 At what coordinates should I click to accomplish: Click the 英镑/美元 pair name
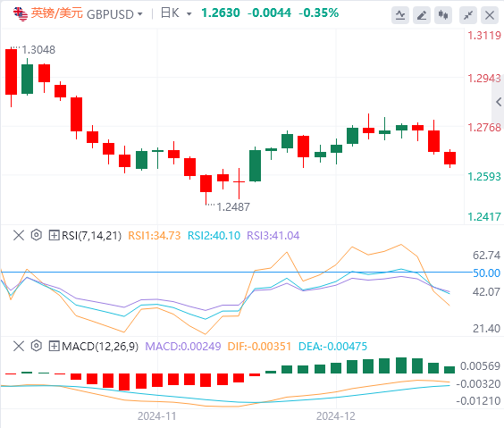(x=57, y=13)
